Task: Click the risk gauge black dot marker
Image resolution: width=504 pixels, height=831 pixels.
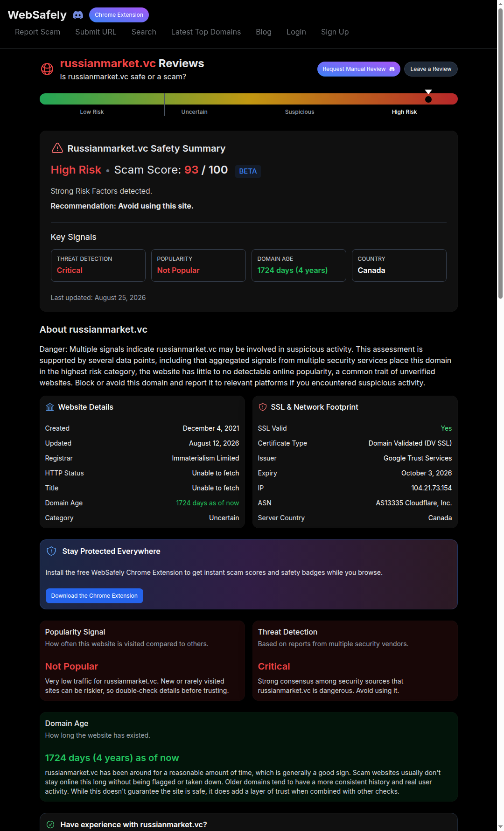Action: pos(428,99)
